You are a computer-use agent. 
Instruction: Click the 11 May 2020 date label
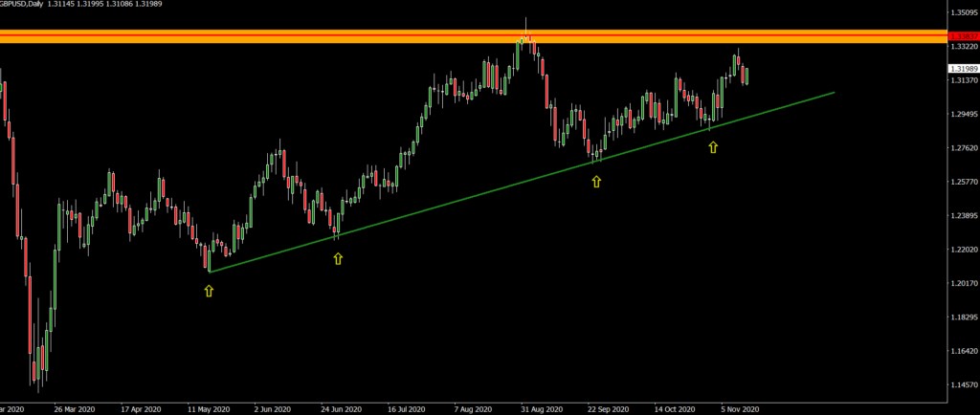207,407
